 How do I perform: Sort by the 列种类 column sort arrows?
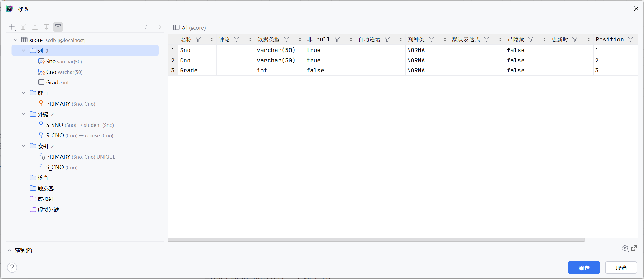(x=445, y=39)
